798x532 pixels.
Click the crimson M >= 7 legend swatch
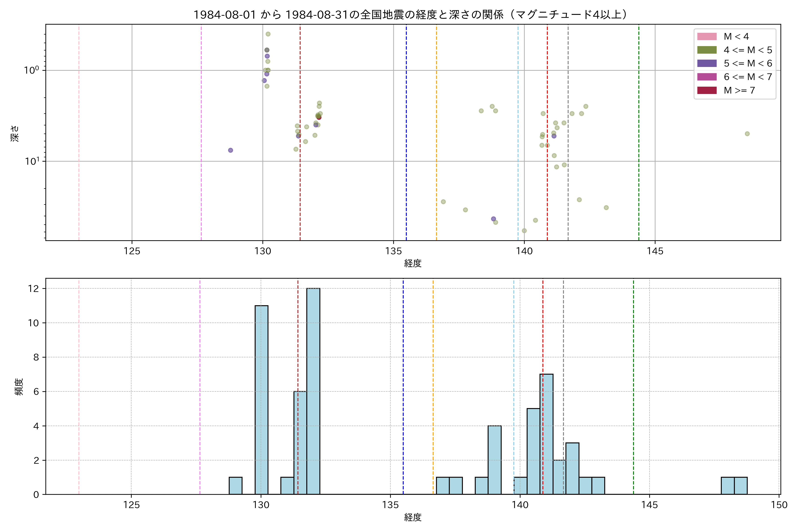tap(707, 90)
